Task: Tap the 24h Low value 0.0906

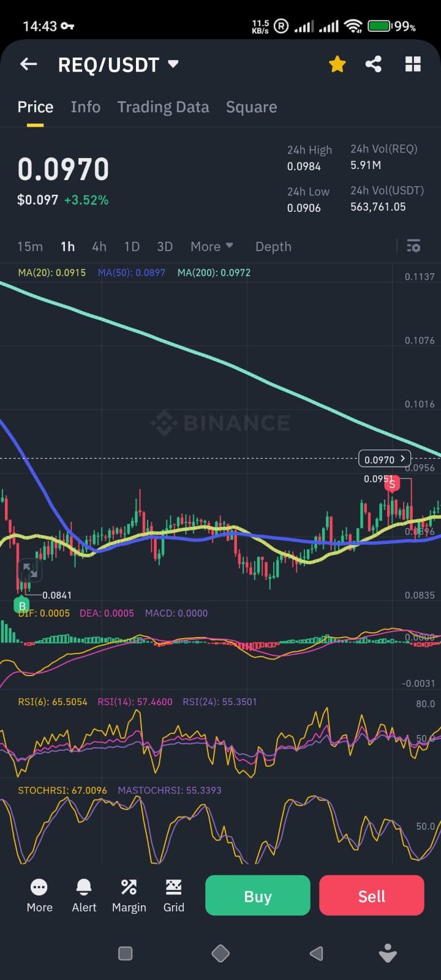Action: [304, 208]
